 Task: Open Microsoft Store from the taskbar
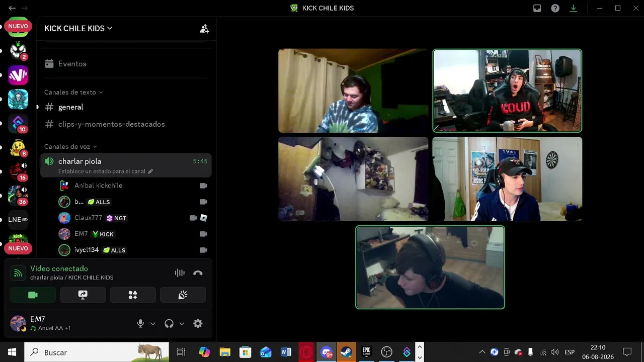[x=245, y=352]
